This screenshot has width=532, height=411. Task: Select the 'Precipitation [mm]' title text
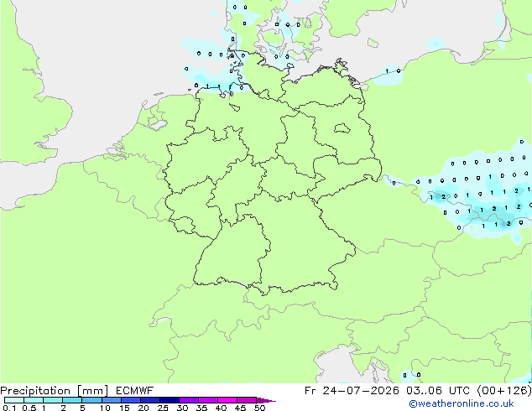pyautogui.click(x=54, y=391)
